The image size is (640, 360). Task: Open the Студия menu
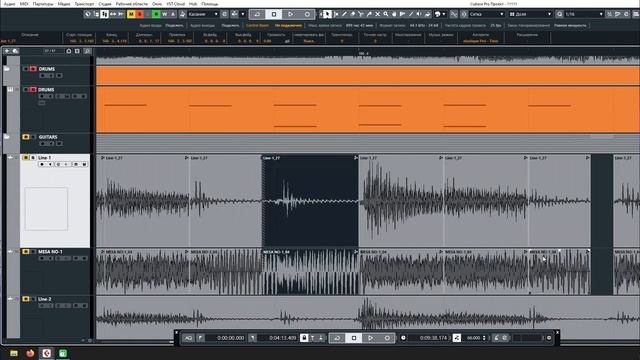click(x=105, y=4)
